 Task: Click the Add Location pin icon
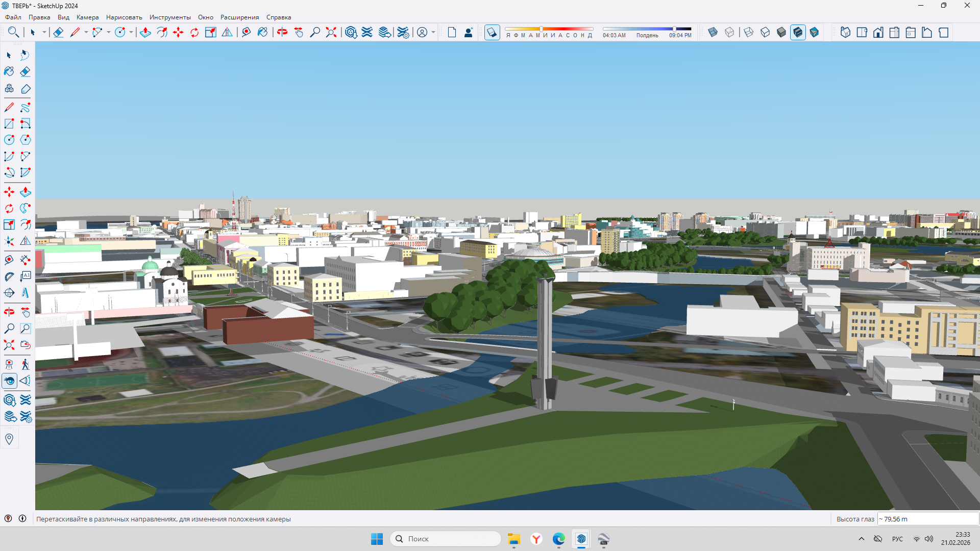[9, 439]
